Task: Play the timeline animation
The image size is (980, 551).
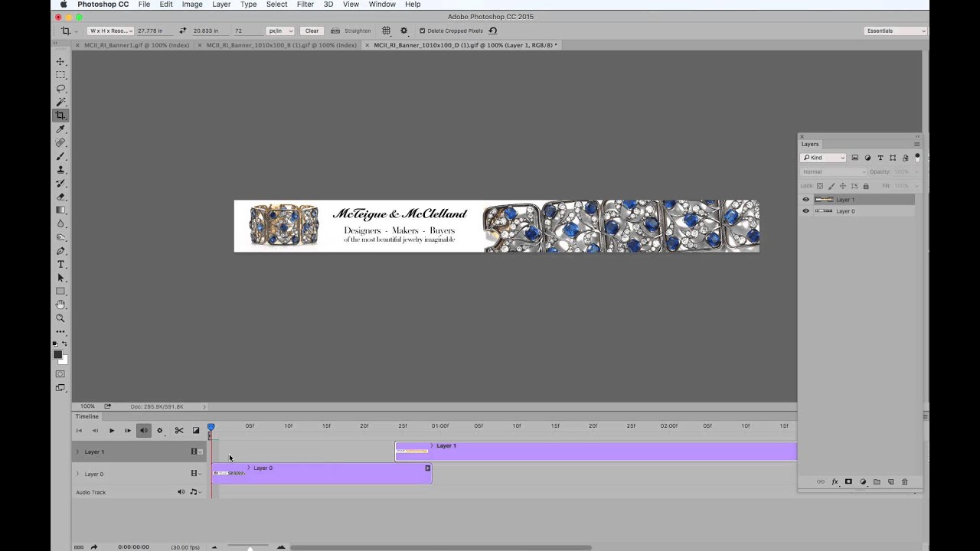Action: tap(112, 431)
